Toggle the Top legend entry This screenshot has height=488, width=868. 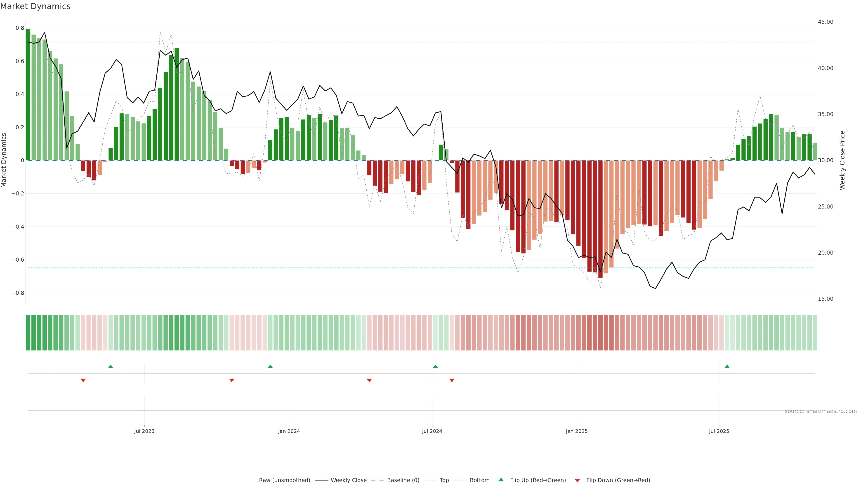click(444, 480)
